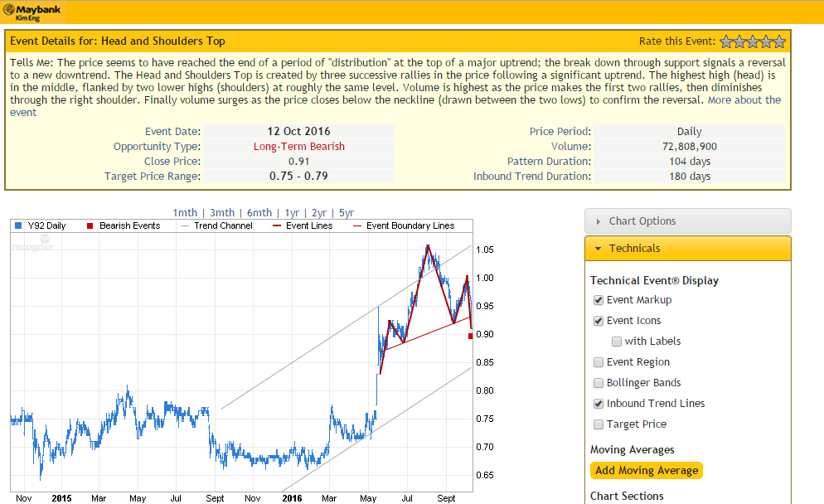Select 6mth chart range

point(259,213)
